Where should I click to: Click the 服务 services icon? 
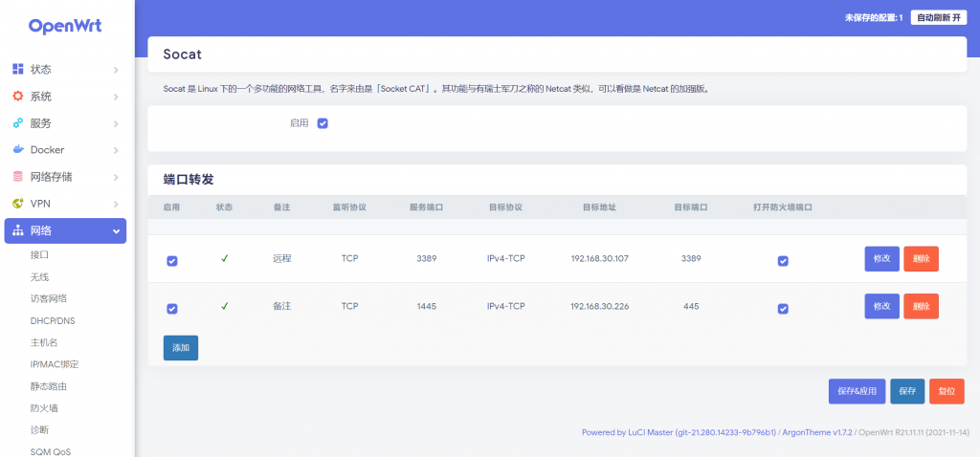coord(18,123)
